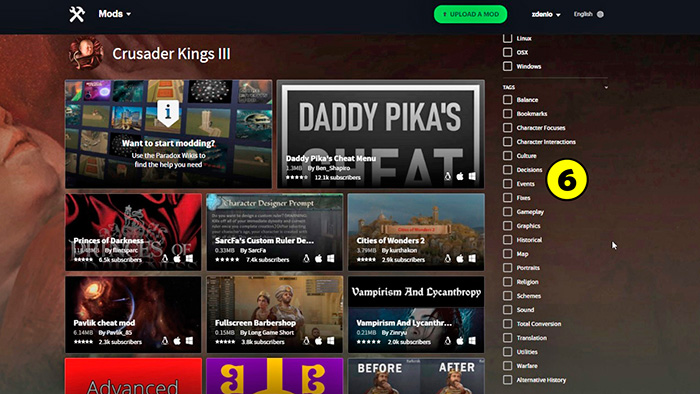The image size is (700, 394).
Task: Tick the Graphics tag checkbox
Action: (x=508, y=225)
